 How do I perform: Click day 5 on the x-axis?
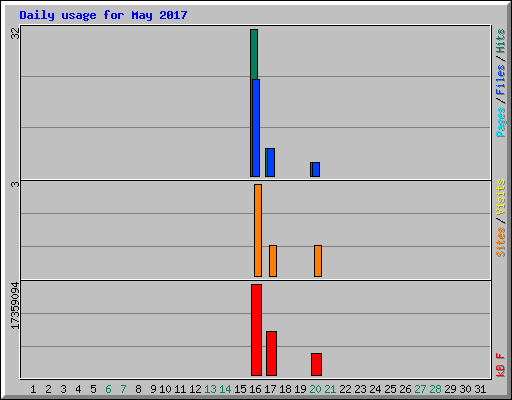pos(93,389)
